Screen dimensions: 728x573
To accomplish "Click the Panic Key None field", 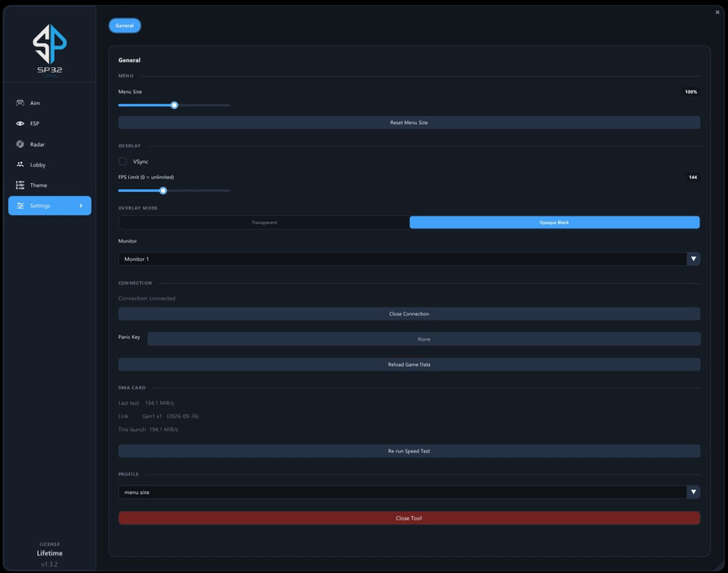I will [x=424, y=338].
